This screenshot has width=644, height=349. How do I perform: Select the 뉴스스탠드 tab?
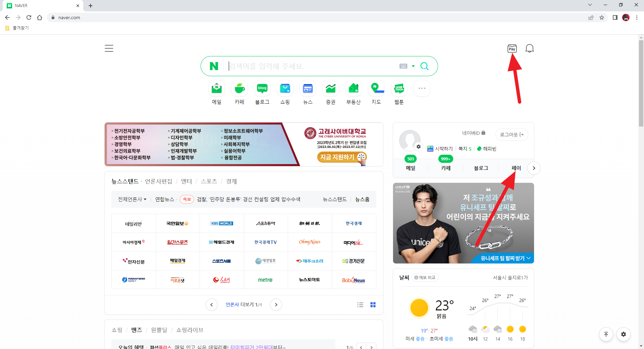click(125, 181)
